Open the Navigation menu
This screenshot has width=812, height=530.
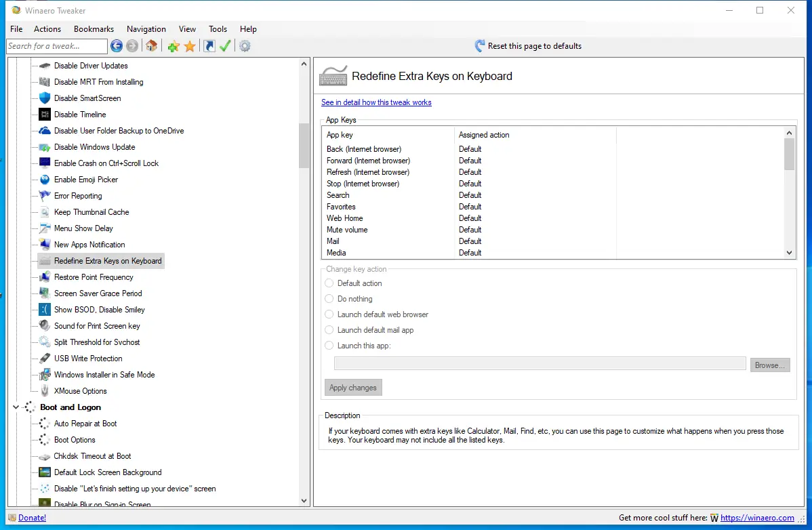[146, 29]
